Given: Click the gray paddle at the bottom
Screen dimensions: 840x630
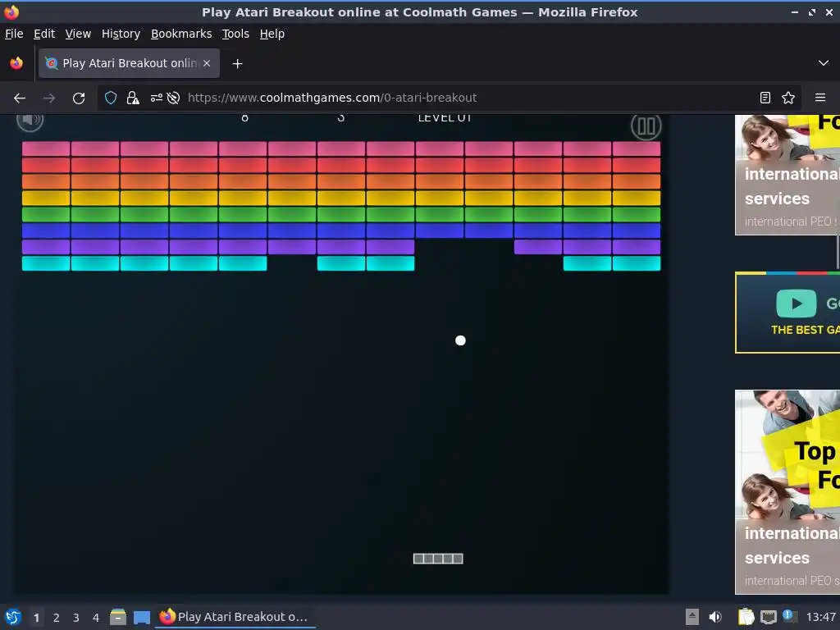Looking at the screenshot, I should [438, 559].
